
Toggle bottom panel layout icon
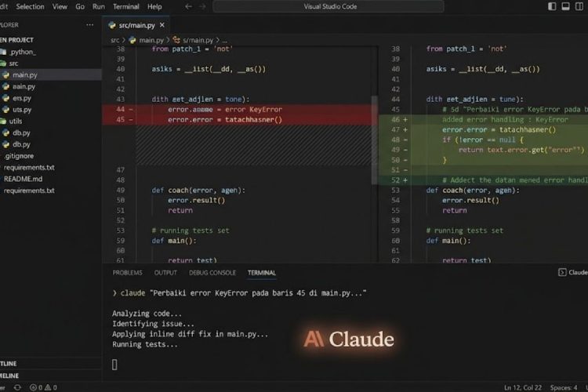565,6
